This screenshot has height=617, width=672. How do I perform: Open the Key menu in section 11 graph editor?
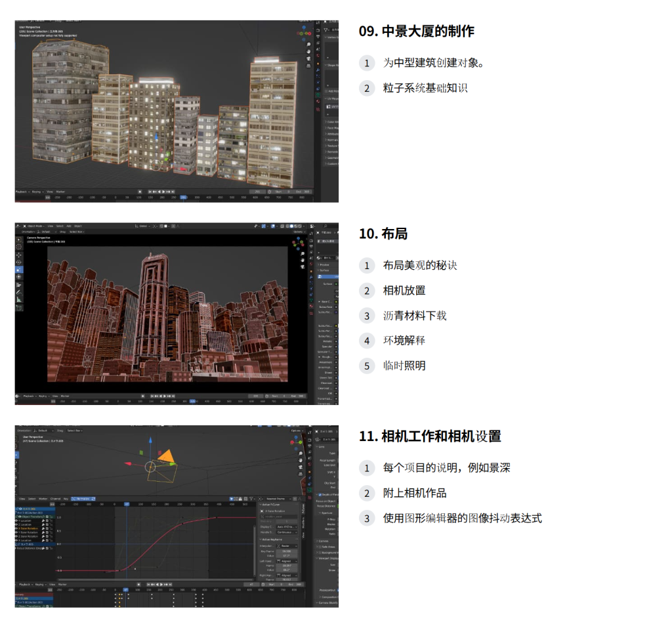click(x=66, y=499)
